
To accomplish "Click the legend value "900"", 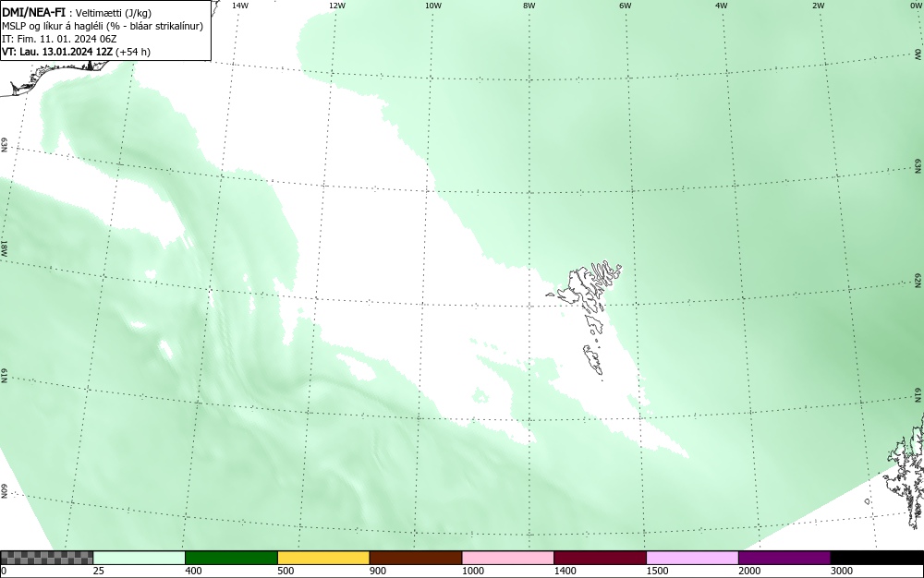I will coord(378,571).
